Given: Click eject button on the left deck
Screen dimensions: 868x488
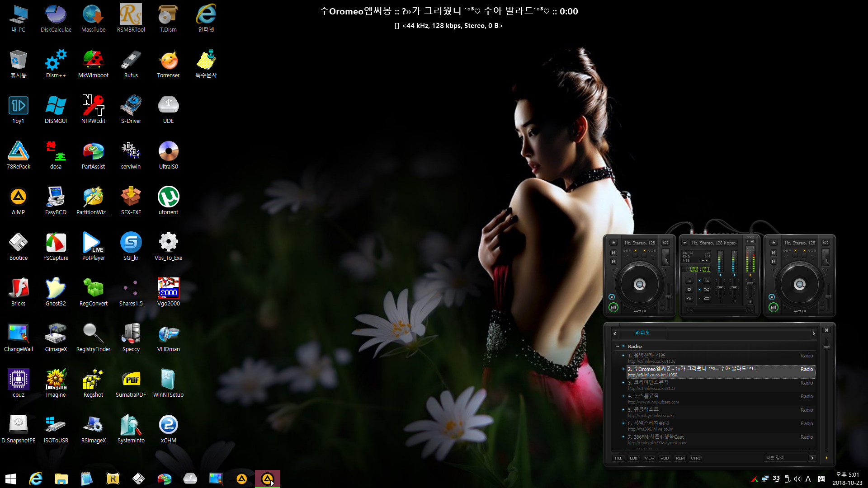Looking at the screenshot, I should pos(613,243).
